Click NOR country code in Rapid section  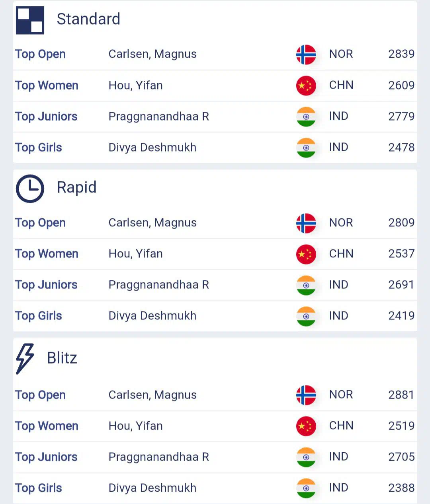341,223
